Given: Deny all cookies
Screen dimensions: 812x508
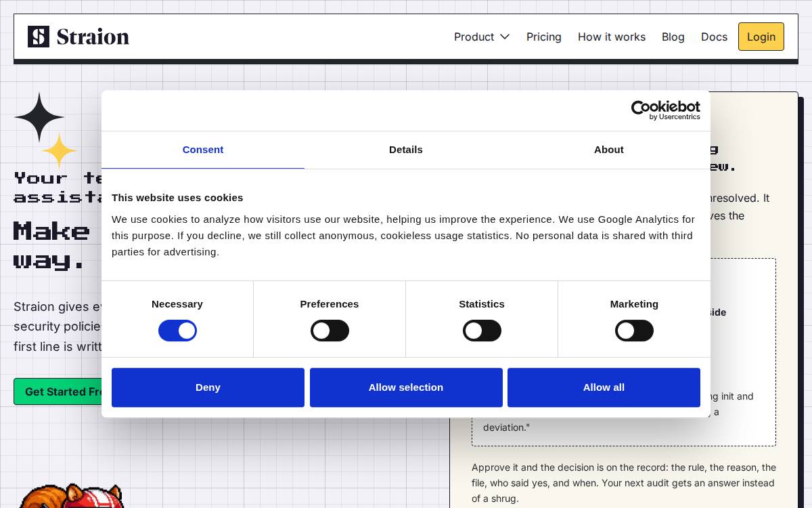Looking at the screenshot, I should [x=208, y=387].
